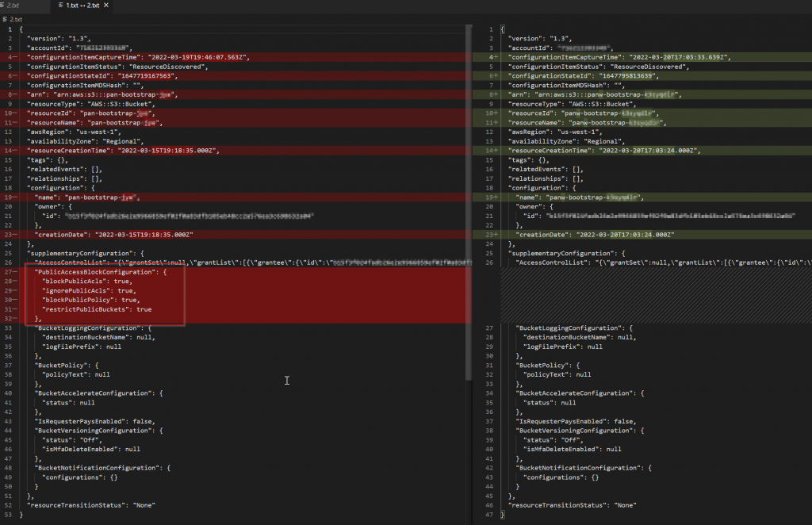Click "supplementaryConfiguration" on line 25 of the modified file
This screenshot has height=525, width=812.
(x=561, y=253)
